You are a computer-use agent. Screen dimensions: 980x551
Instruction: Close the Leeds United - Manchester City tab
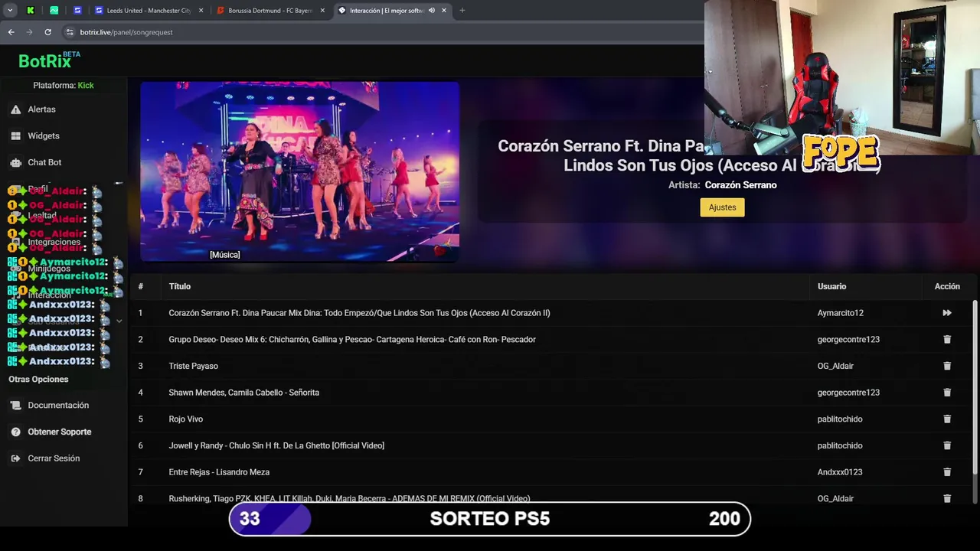tap(201, 11)
